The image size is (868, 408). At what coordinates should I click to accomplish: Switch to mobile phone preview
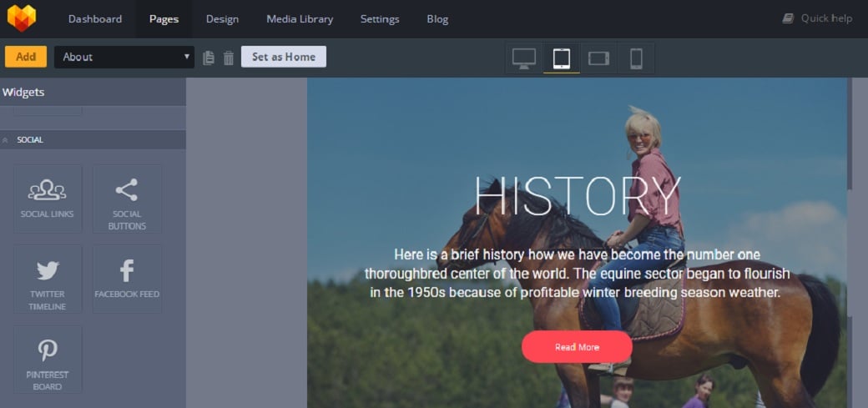(x=636, y=58)
